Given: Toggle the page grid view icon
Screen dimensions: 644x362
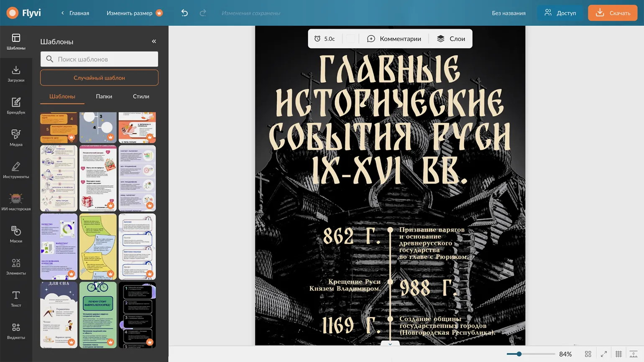Looking at the screenshot, I should pyautogui.click(x=588, y=354).
